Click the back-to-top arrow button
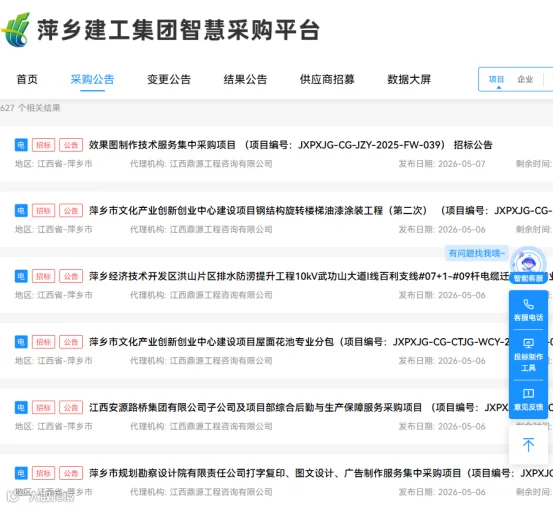The width and height of the screenshot is (553, 508). coord(528,444)
